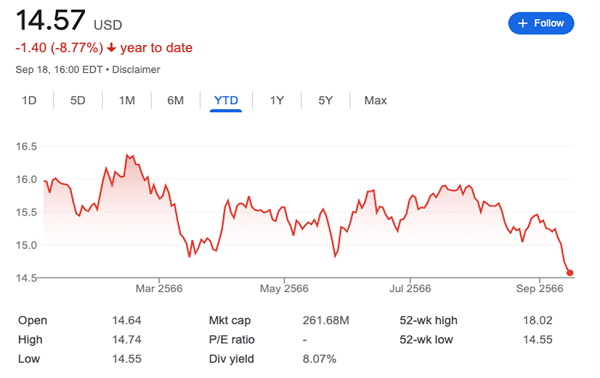Select the YTD time range tab
Image resolution: width=600 pixels, height=378 pixels.
click(226, 100)
